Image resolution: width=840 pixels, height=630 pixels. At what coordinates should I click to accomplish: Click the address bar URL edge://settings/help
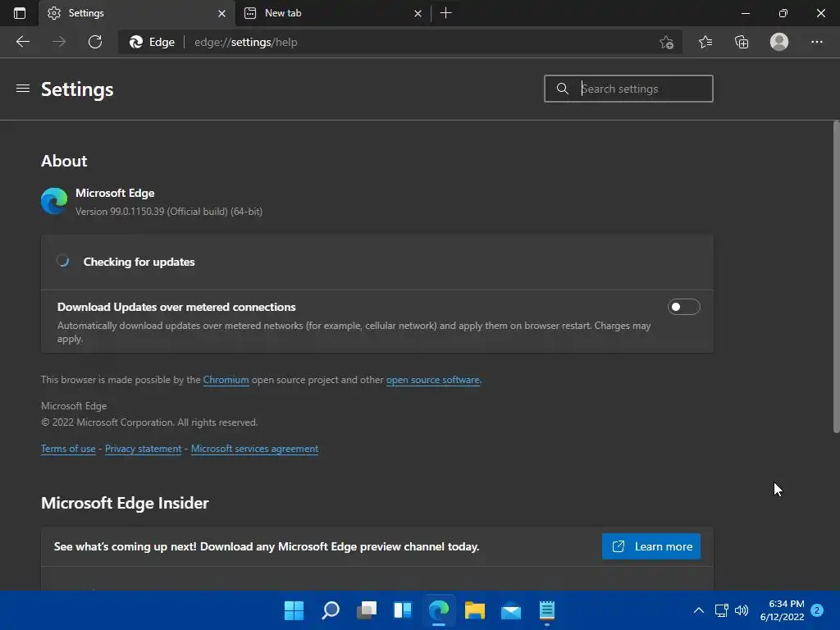[x=245, y=42]
